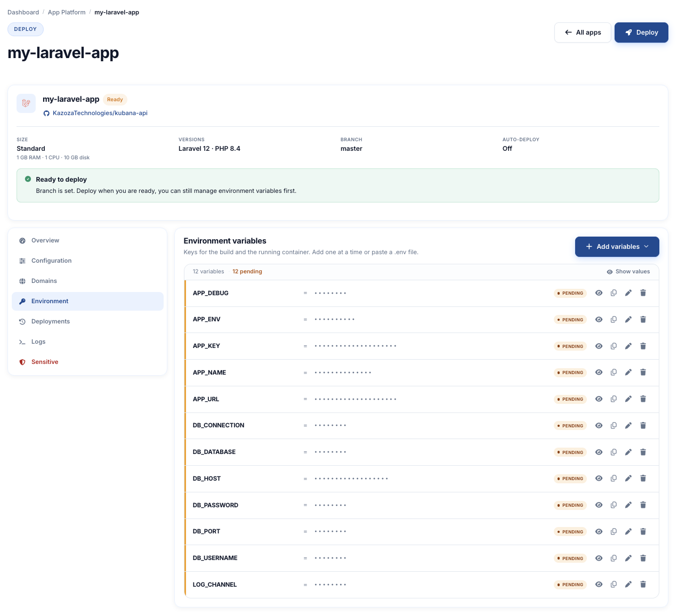Reveal the APP_URL value with eye icon
The image size is (678, 616).
pyautogui.click(x=599, y=399)
